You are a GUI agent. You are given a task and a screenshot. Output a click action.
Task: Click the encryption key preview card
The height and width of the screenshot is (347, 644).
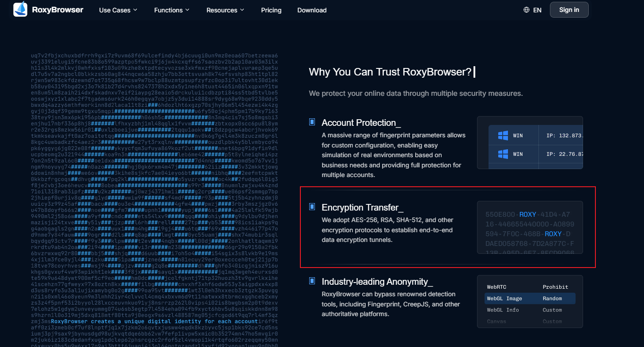click(x=530, y=227)
